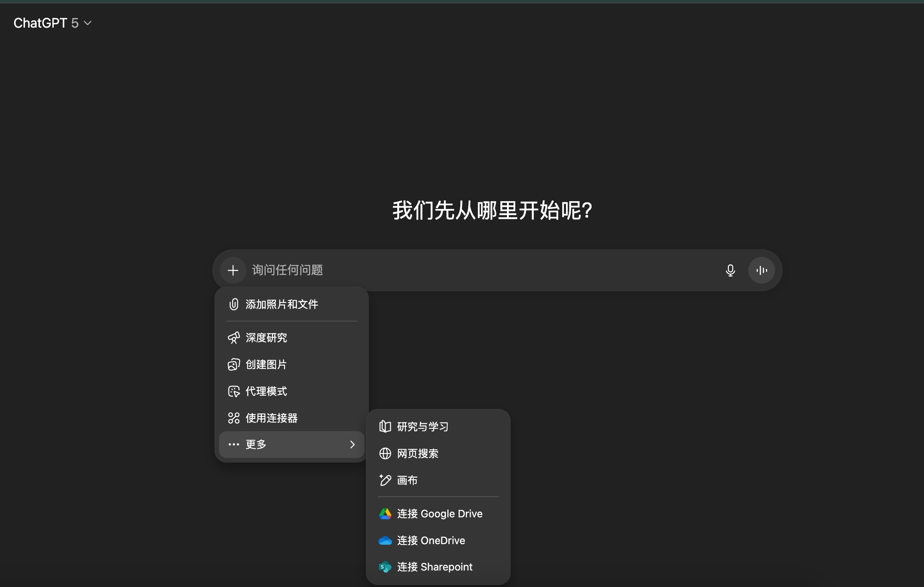
Task: Expand the 更多 submenu chevron
Action: tap(352, 444)
